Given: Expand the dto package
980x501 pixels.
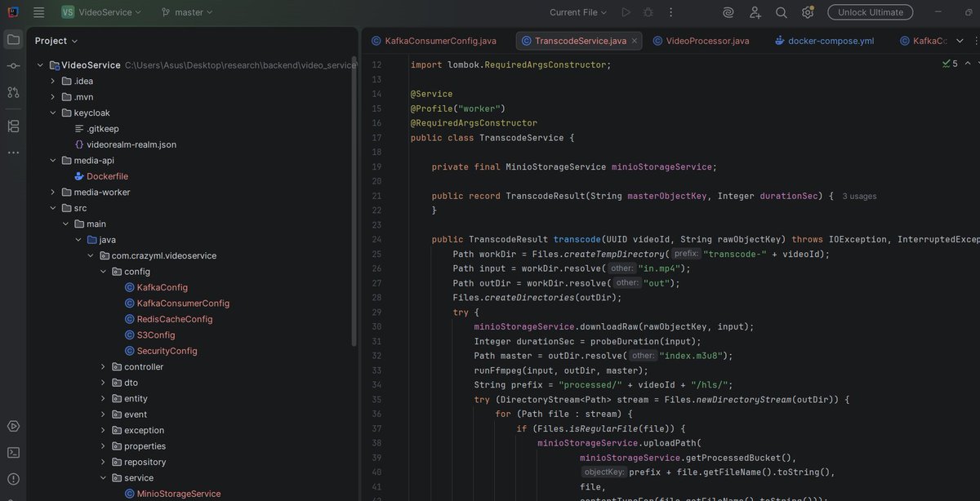Looking at the screenshot, I should tap(104, 383).
